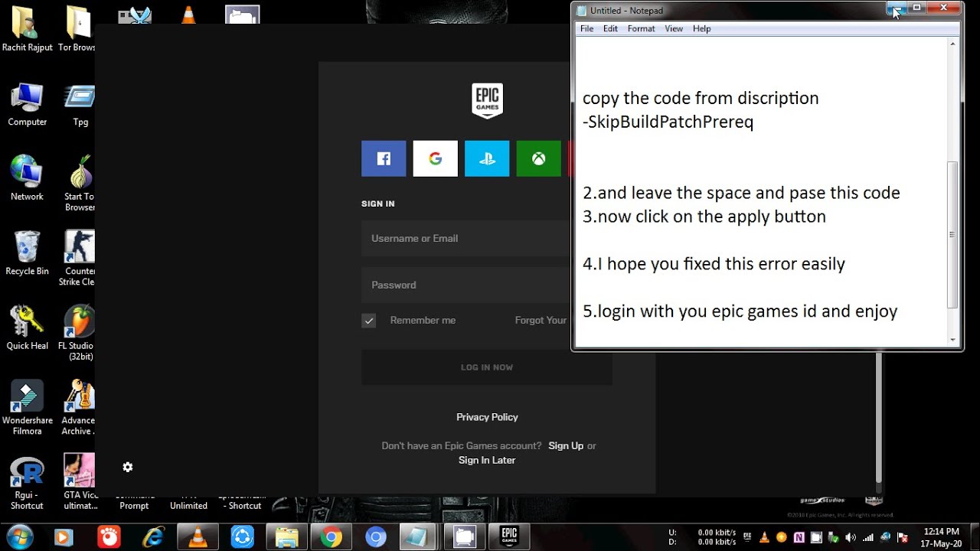Viewport: 980px width, 551px height.
Task: Open Rachit Rajput folder on desktop
Action: (27, 30)
